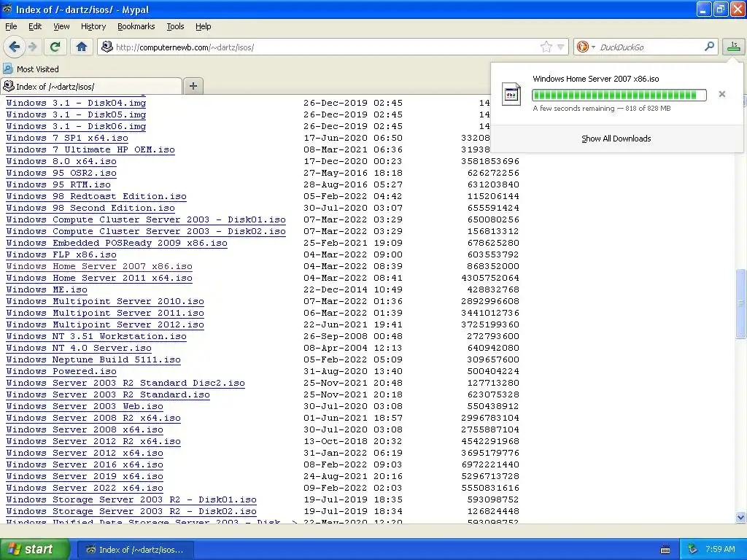The width and height of the screenshot is (747, 560).
Task: Open the History menu
Action: click(93, 26)
